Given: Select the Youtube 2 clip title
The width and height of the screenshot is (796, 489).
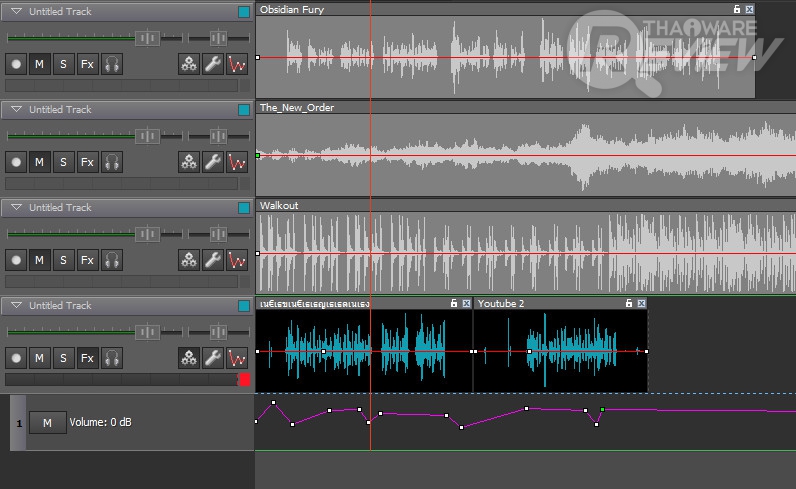Looking at the screenshot, I should point(501,303).
